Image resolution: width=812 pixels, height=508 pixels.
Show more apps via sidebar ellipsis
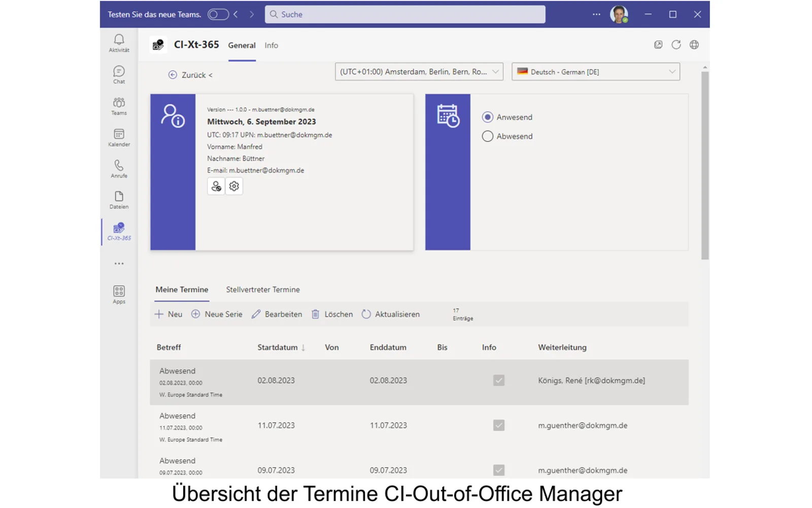[x=119, y=264]
